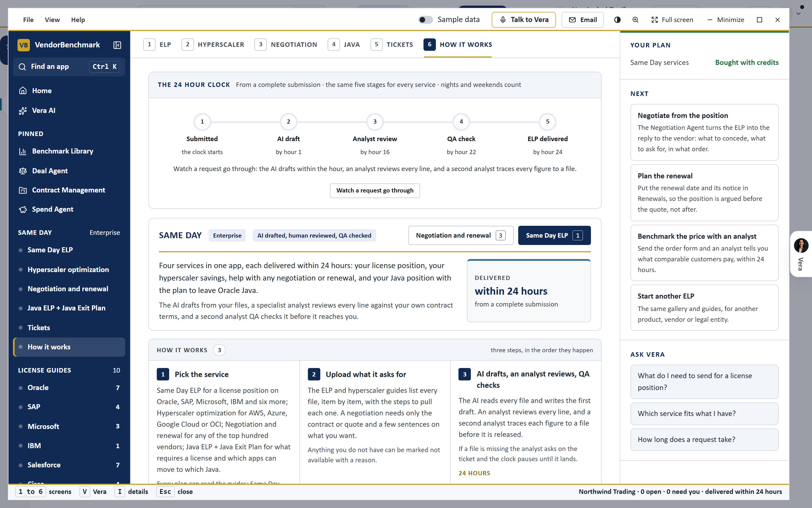Open the View menu
This screenshot has width=812, height=508.
(52, 20)
